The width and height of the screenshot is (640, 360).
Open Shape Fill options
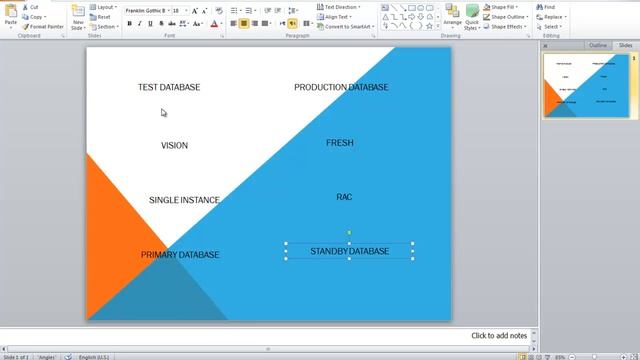(x=500, y=7)
